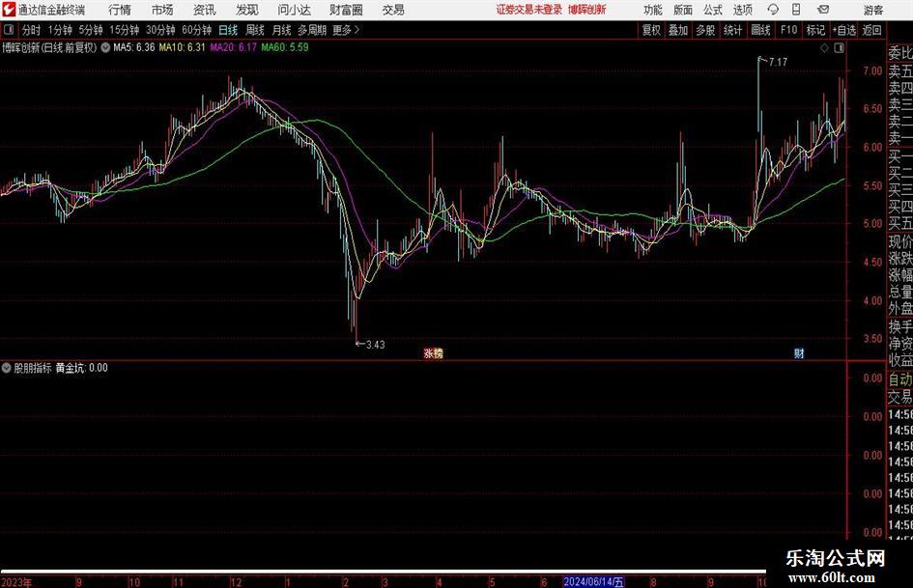Open the 公式 menu

713,10
